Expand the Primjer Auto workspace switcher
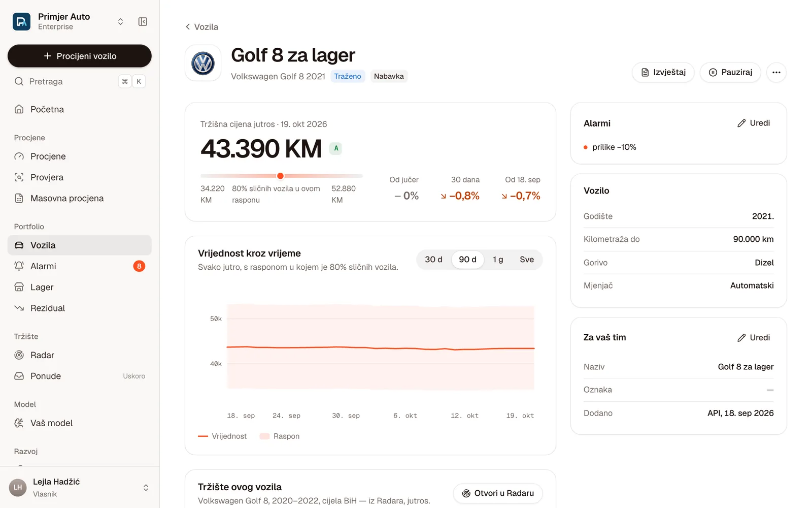The height and width of the screenshot is (508, 812). click(x=120, y=21)
